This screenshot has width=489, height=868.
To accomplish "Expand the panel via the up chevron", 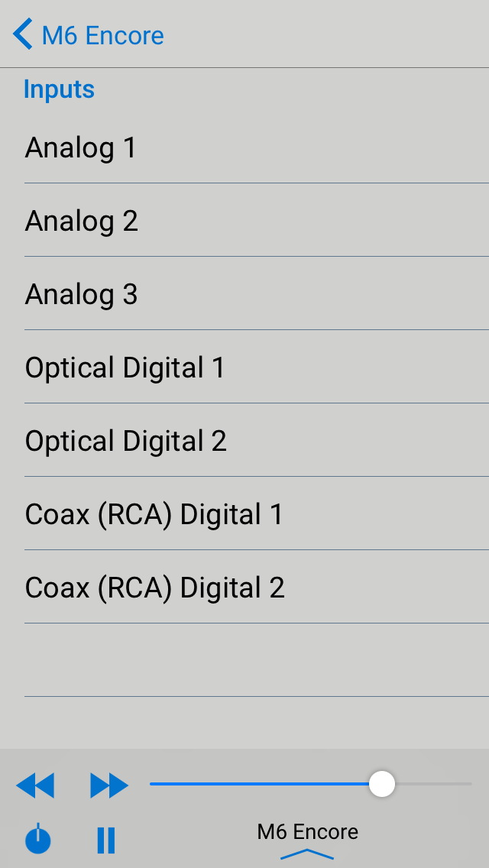I will pos(307,853).
